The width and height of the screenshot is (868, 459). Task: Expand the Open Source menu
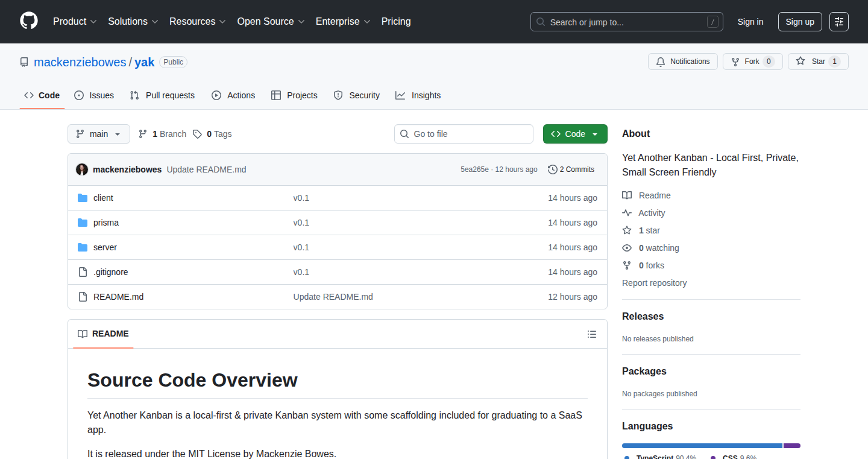(271, 21)
